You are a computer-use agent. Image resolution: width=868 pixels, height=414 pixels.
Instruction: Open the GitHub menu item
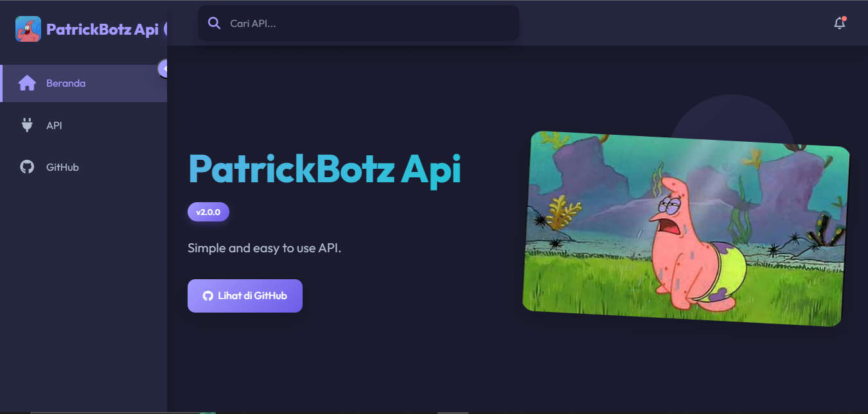coord(84,167)
